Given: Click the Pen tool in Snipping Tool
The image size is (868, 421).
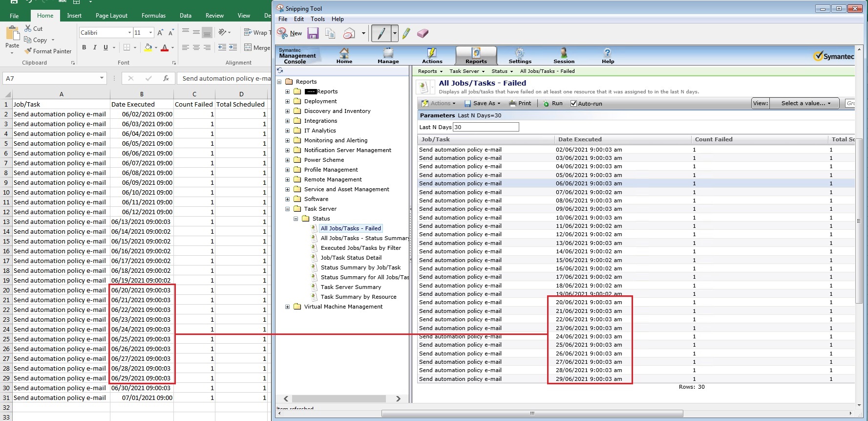Looking at the screenshot, I should point(381,33).
